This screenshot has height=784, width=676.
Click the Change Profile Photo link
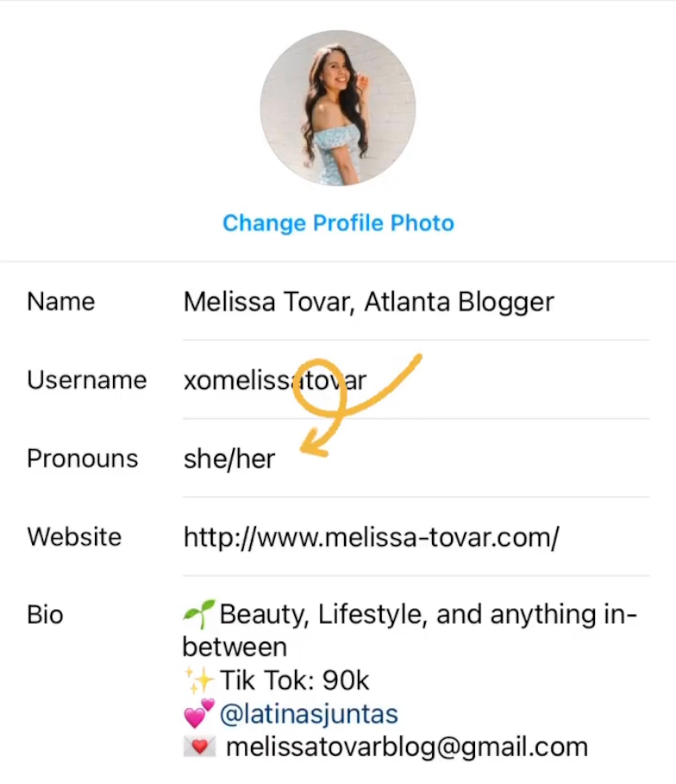tap(338, 223)
